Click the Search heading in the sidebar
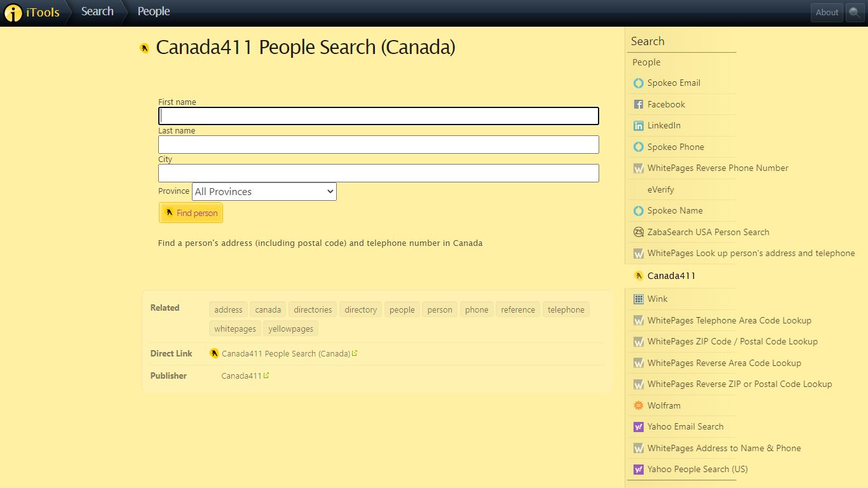Image resolution: width=868 pixels, height=488 pixels. point(648,41)
